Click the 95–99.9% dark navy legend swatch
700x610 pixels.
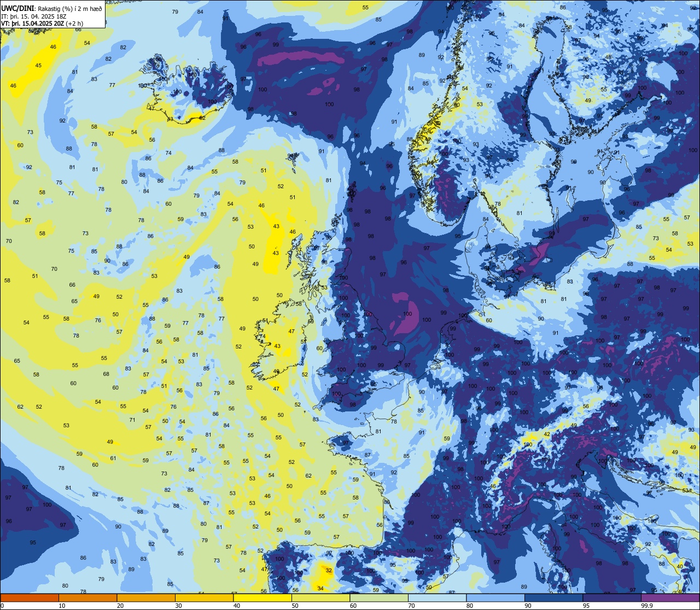click(612, 597)
